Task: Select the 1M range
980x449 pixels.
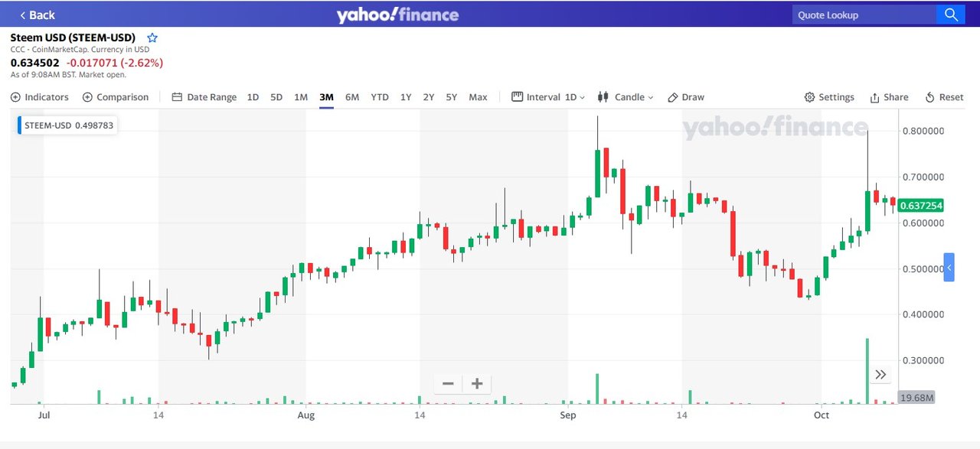Action: click(x=301, y=97)
